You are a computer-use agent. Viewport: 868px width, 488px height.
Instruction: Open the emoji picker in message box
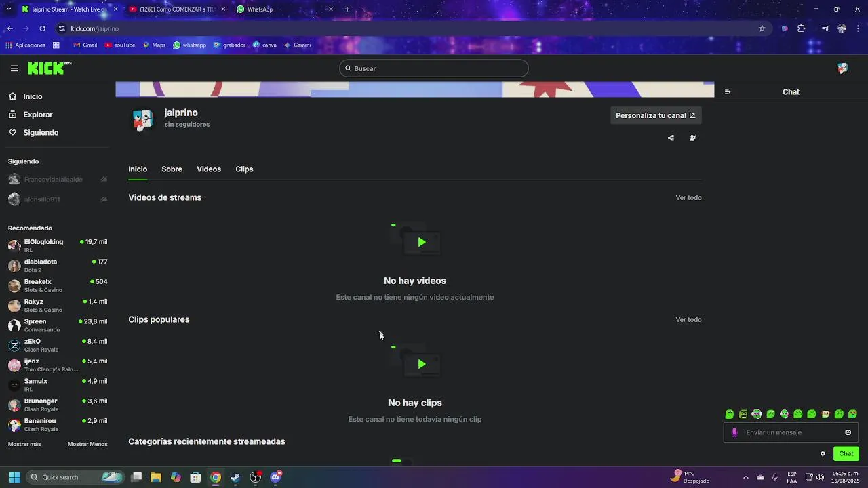tap(848, 432)
